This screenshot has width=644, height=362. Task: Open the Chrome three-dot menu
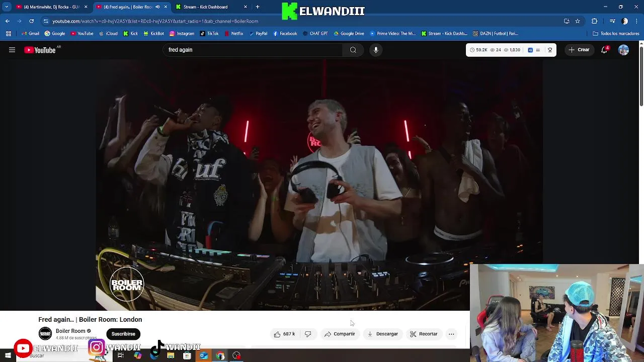[637, 21]
